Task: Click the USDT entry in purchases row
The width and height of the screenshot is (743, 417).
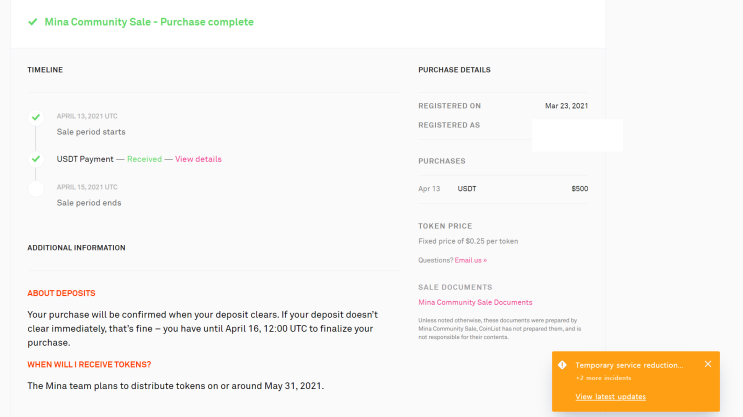Action: click(467, 189)
